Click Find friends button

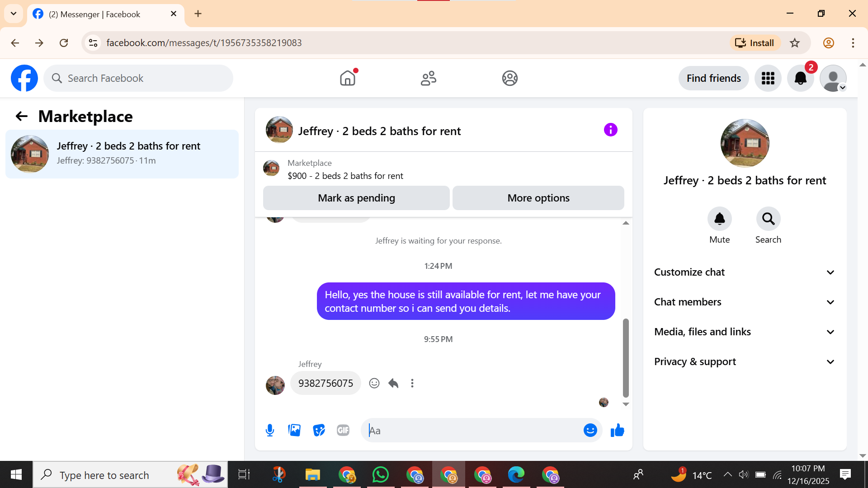[x=713, y=78]
